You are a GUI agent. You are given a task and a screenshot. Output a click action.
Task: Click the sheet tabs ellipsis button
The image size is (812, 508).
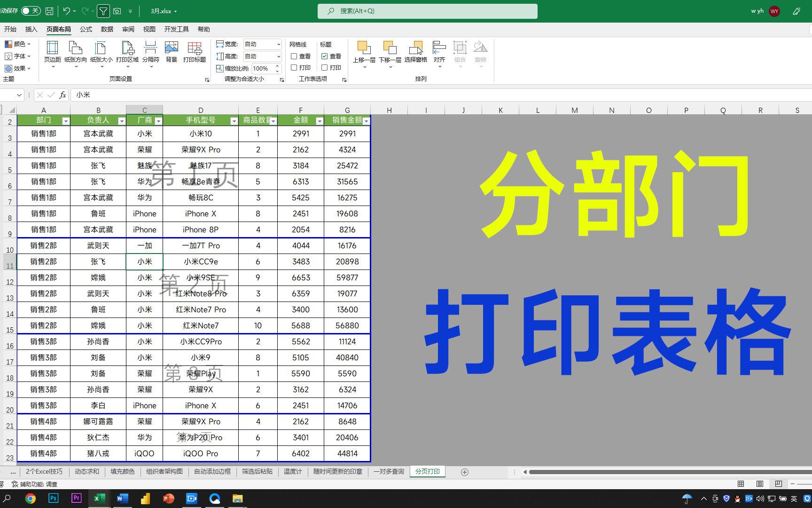pyautogui.click(x=13, y=472)
